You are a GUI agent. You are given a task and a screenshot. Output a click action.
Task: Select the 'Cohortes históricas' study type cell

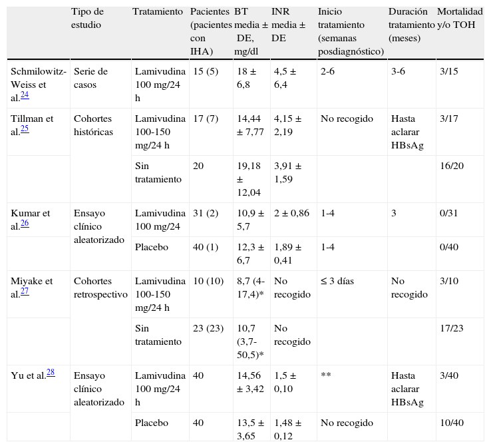[93, 125]
